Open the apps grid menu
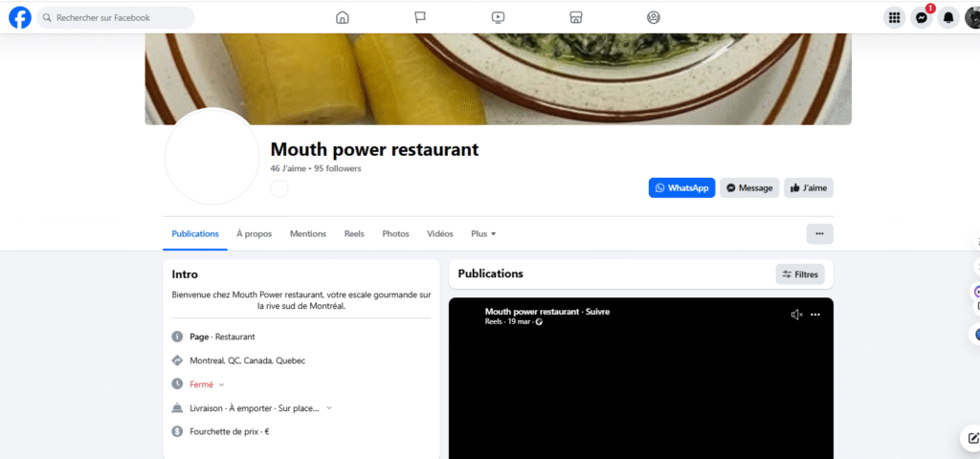 pyautogui.click(x=895, y=17)
